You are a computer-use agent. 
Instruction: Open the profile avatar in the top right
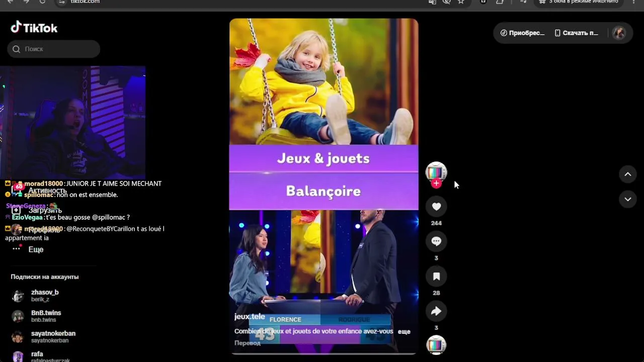[619, 33]
